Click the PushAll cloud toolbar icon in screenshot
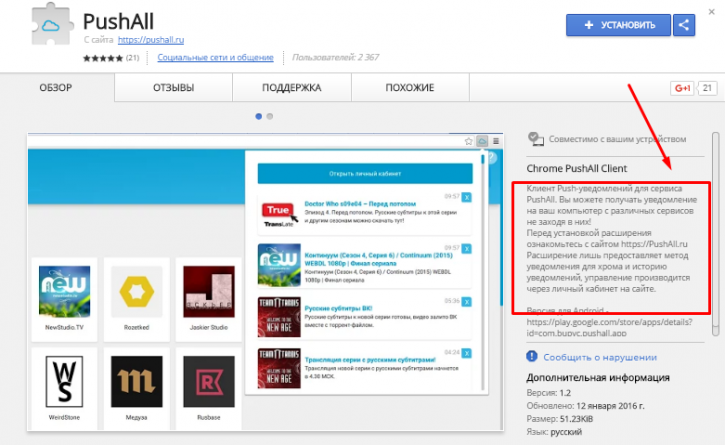 pyautogui.click(x=482, y=141)
